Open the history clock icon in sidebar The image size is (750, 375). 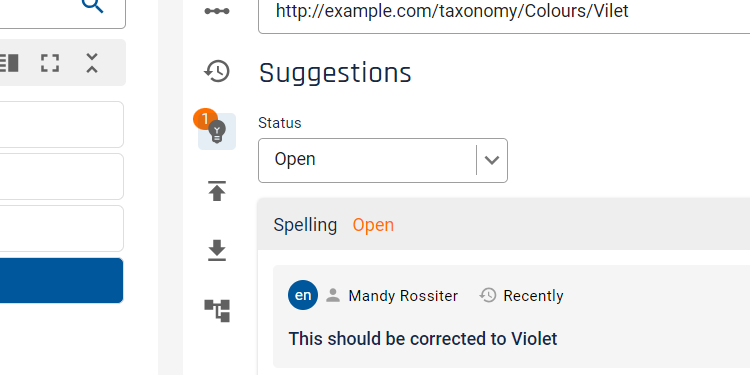coord(217,71)
